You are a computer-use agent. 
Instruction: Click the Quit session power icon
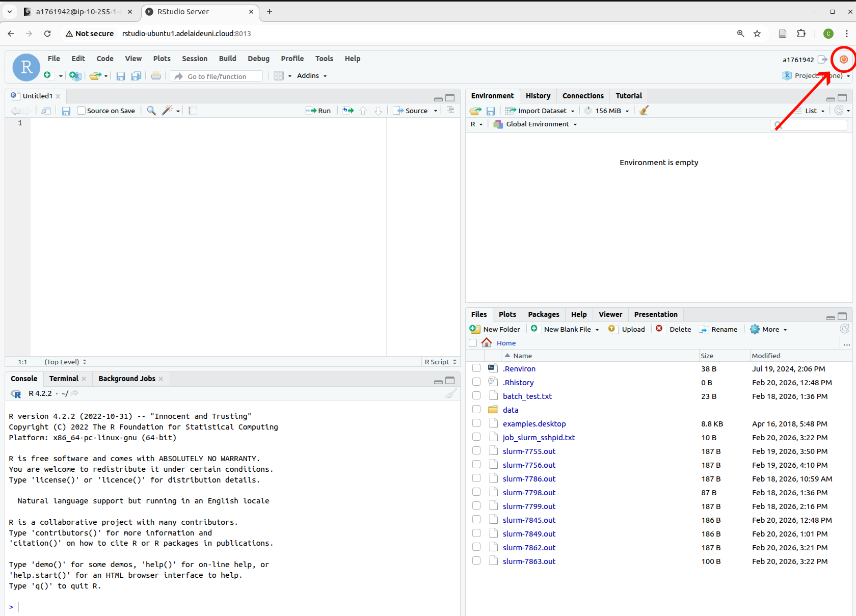pos(844,60)
